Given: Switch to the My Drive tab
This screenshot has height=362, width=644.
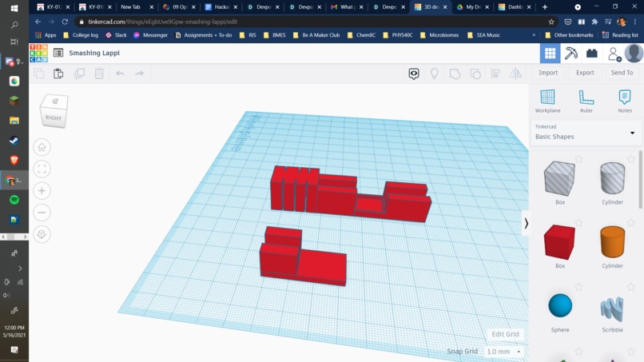Looking at the screenshot, I should 472,7.
